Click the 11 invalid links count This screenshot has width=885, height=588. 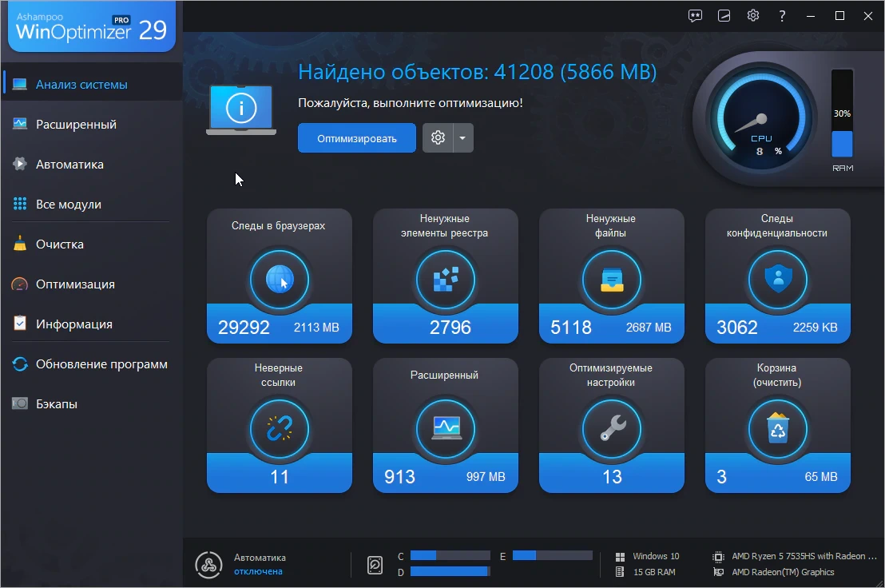[280, 477]
